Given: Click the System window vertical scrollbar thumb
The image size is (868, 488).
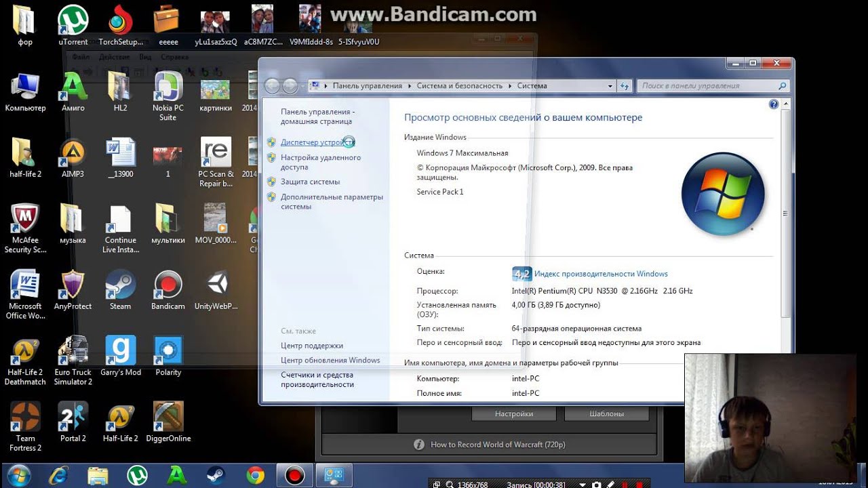Looking at the screenshot, I should tap(785, 213).
